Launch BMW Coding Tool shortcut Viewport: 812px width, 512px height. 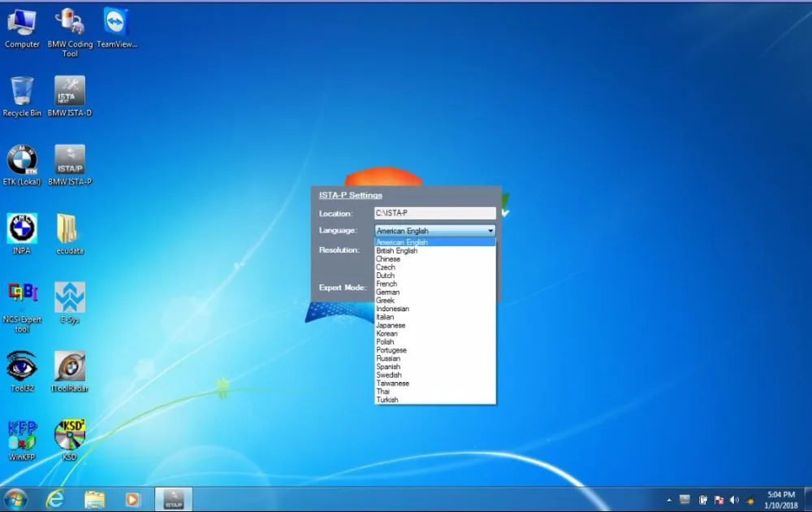point(70,33)
